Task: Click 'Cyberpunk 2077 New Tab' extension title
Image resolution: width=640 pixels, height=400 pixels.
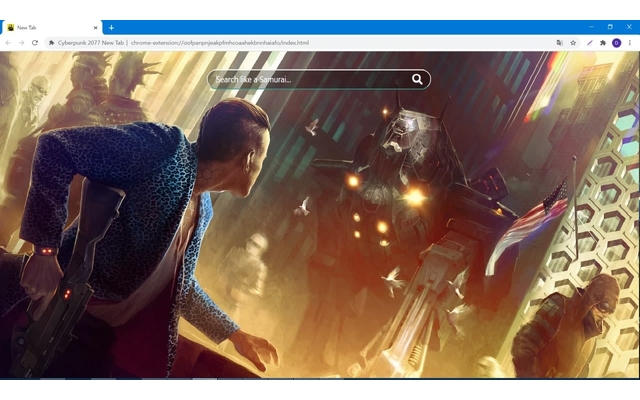Action: pos(91,42)
